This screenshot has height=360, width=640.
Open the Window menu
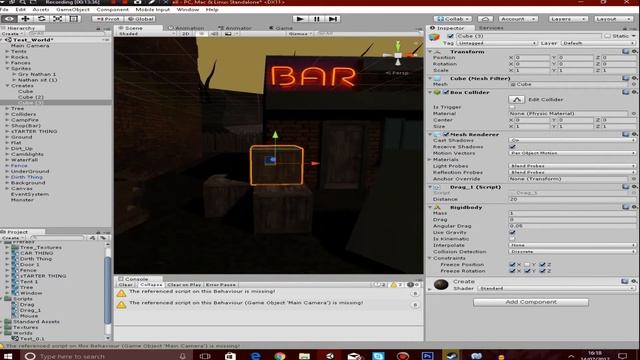coord(188,9)
